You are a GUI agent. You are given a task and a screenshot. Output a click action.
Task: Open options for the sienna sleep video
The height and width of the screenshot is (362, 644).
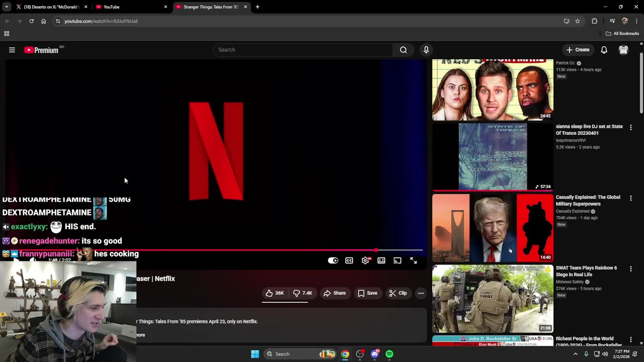(631, 127)
